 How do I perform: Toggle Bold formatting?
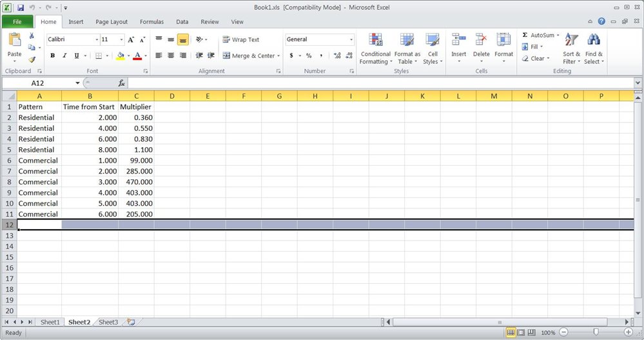pyautogui.click(x=52, y=56)
